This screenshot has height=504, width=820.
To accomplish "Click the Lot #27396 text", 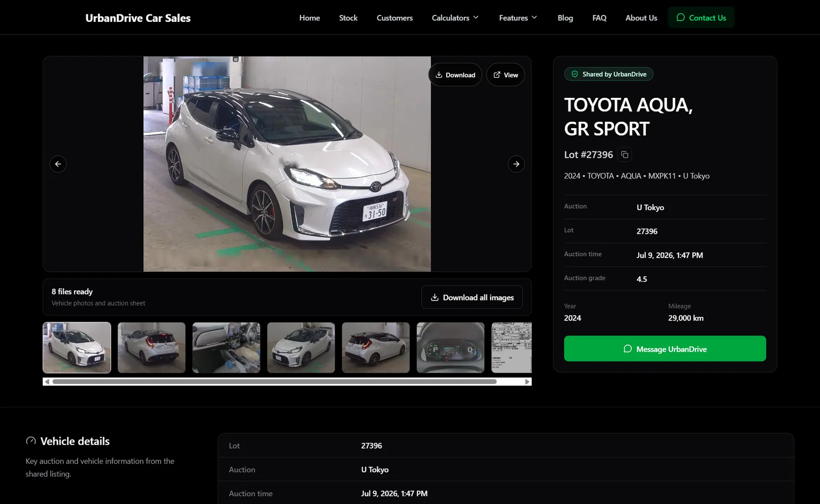I will click(x=588, y=155).
